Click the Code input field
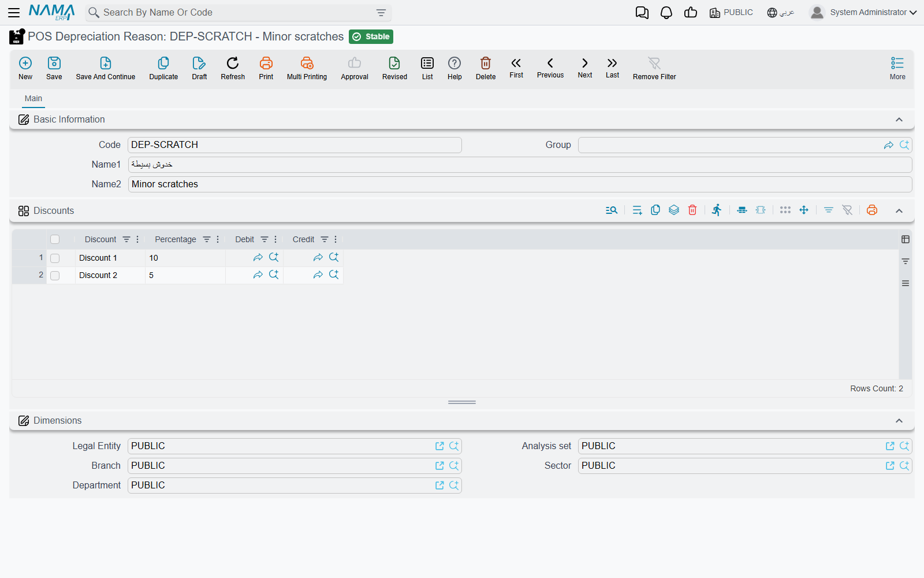 click(x=295, y=145)
